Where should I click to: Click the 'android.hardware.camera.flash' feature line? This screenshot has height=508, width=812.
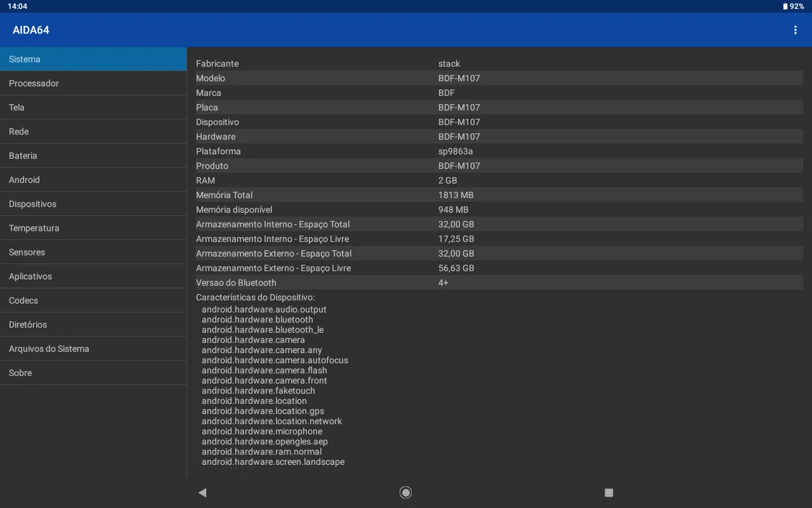click(265, 370)
